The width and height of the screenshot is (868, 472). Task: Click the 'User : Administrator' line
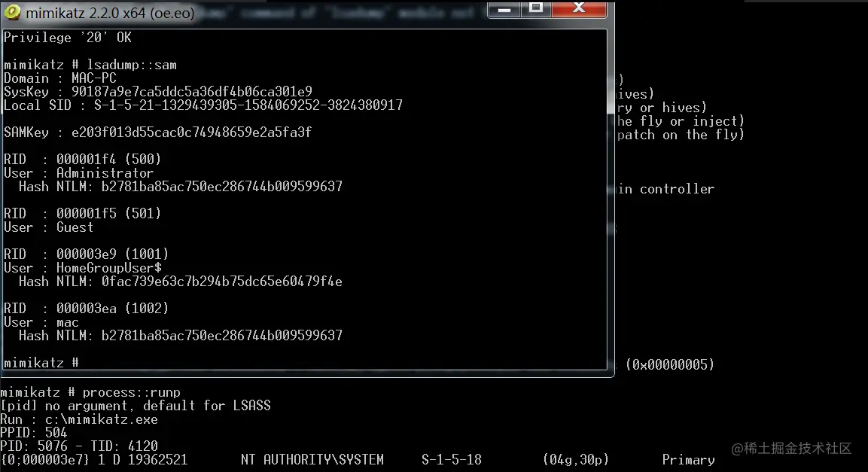78,173
